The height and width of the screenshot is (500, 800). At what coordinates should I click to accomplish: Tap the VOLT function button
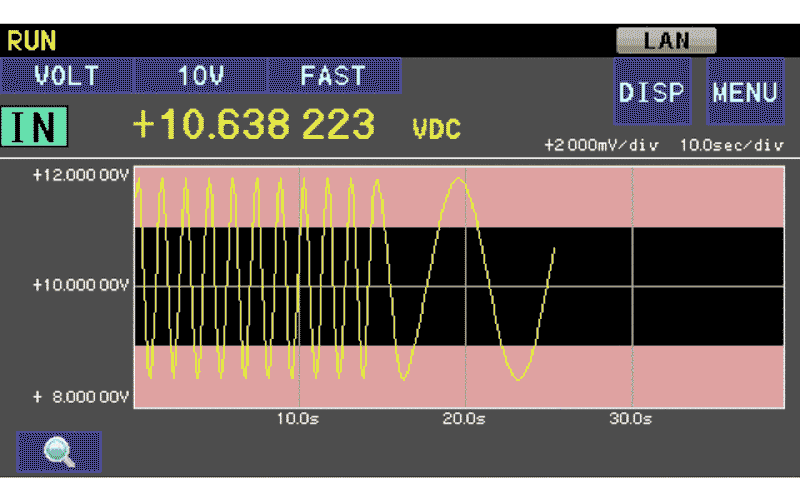(66, 76)
